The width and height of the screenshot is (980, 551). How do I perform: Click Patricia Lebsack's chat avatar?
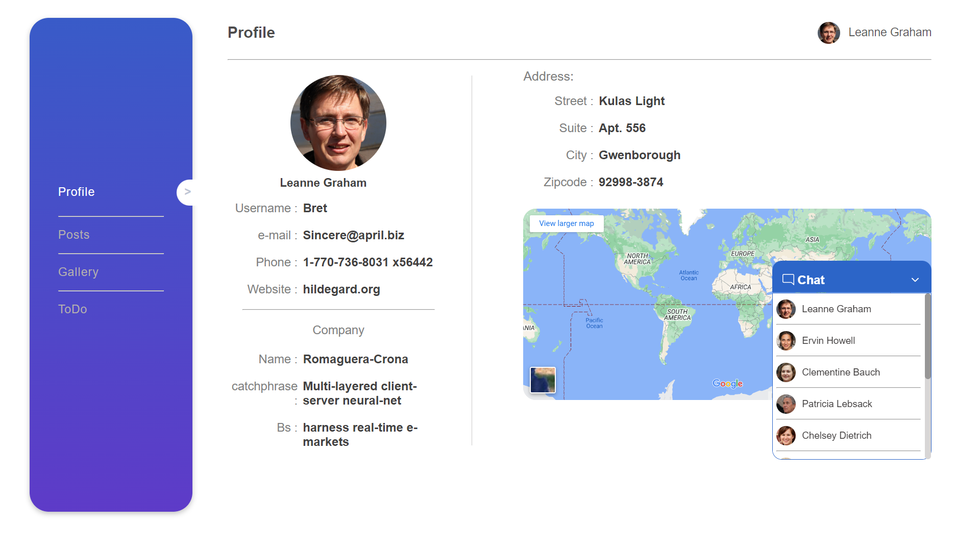click(786, 404)
